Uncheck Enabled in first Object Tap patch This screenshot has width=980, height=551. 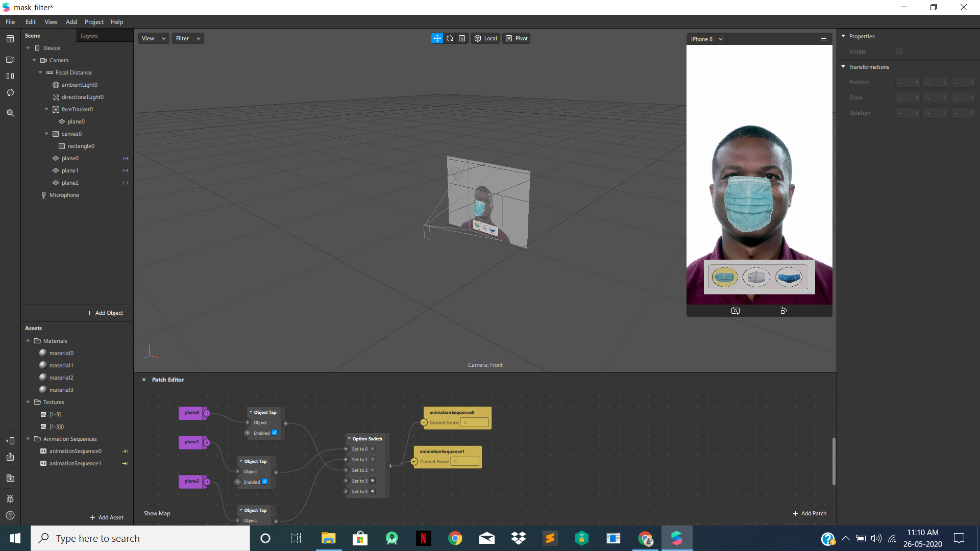[275, 433]
